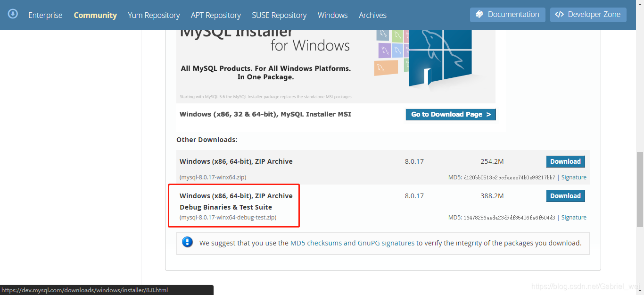
Task: Switch to Yum Repository tab
Action: pyautogui.click(x=154, y=15)
